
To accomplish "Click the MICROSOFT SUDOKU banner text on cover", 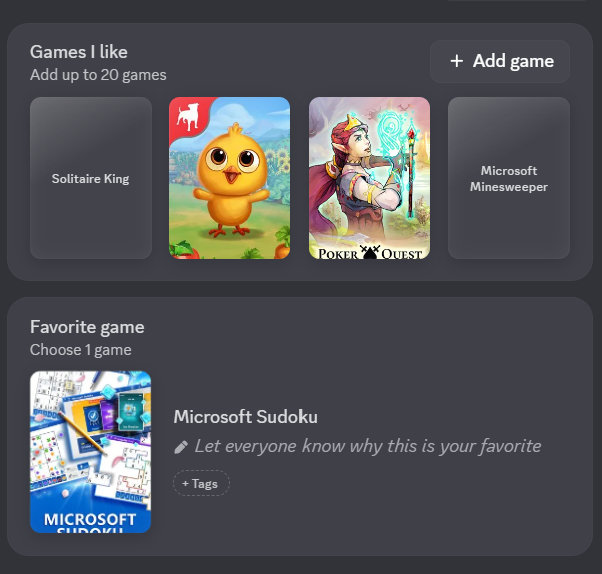I will (x=90, y=522).
